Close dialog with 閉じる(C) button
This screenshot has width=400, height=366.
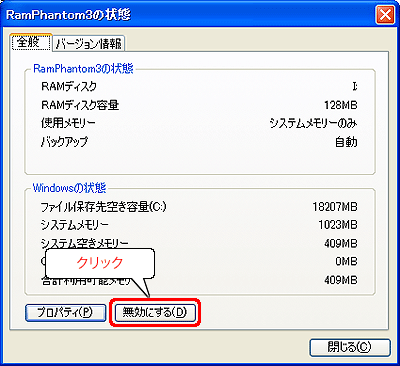350,347
